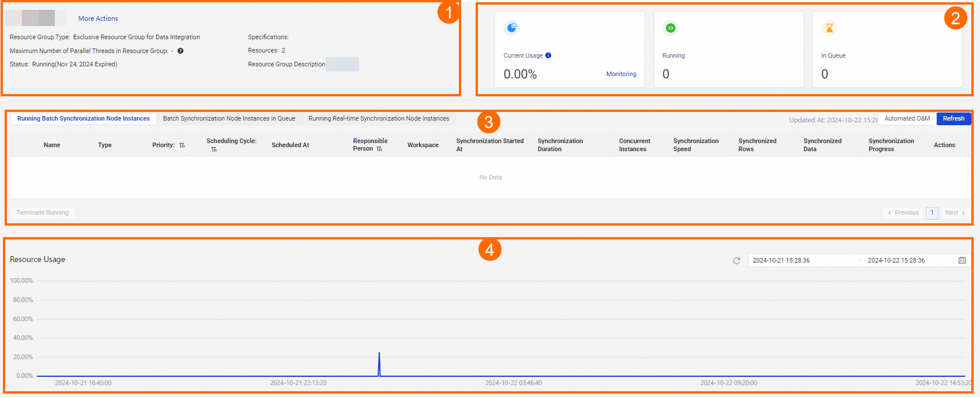
Task: Click the Resource Usage chart refresh icon
Action: [x=737, y=261]
